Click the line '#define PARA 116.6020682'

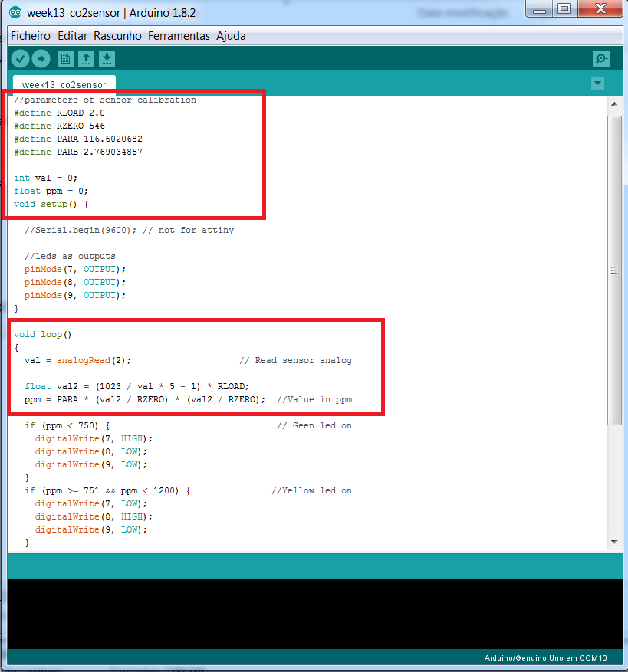pyautogui.click(x=78, y=139)
